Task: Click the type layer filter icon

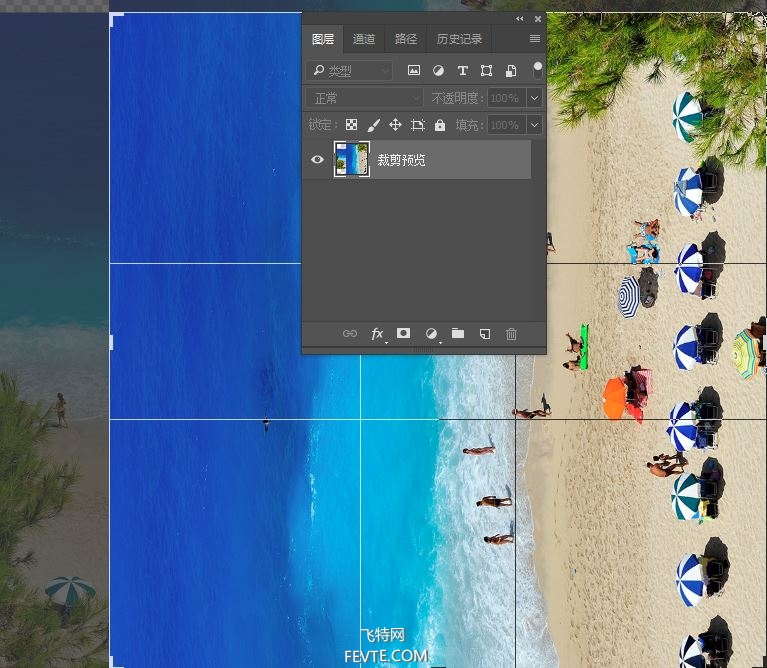Action: click(462, 70)
